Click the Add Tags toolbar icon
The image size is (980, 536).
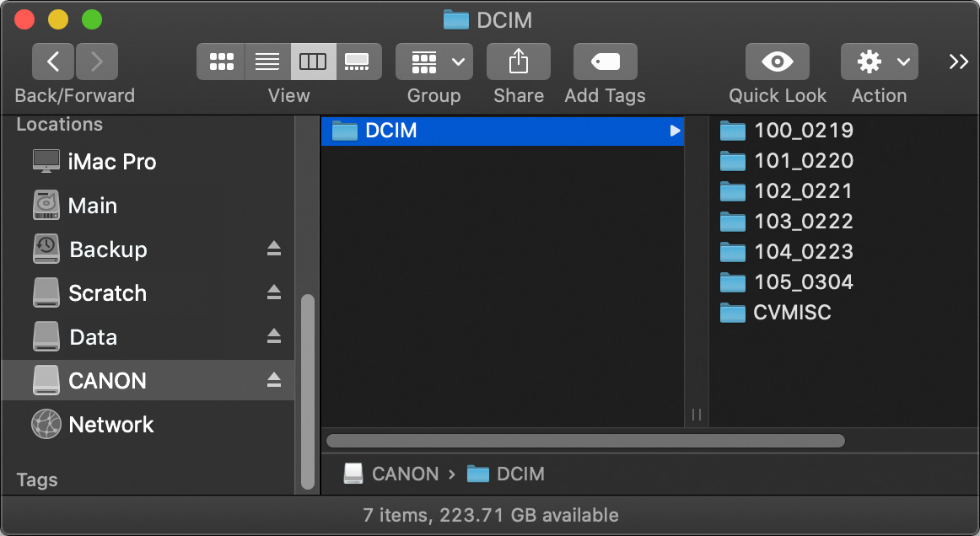coord(605,62)
